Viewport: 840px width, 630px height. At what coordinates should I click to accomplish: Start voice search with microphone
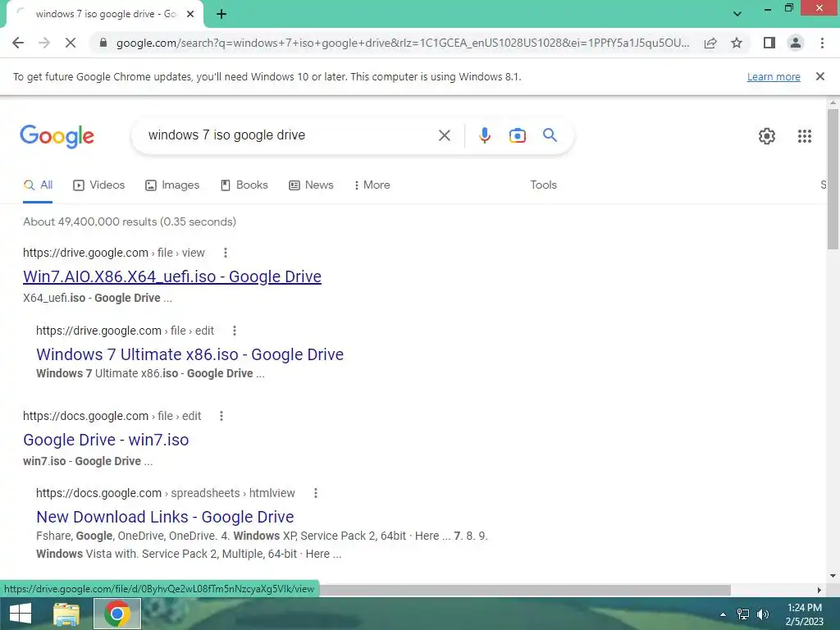pyautogui.click(x=484, y=135)
